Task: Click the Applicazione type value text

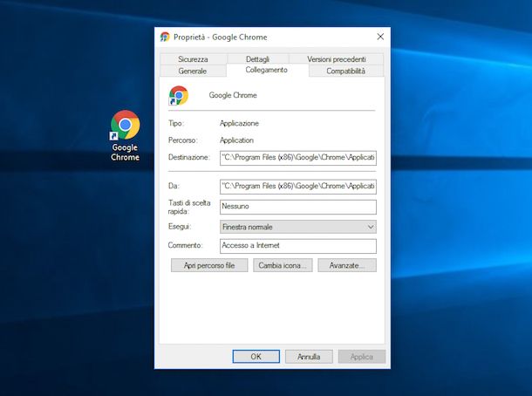Action: pyautogui.click(x=239, y=123)
